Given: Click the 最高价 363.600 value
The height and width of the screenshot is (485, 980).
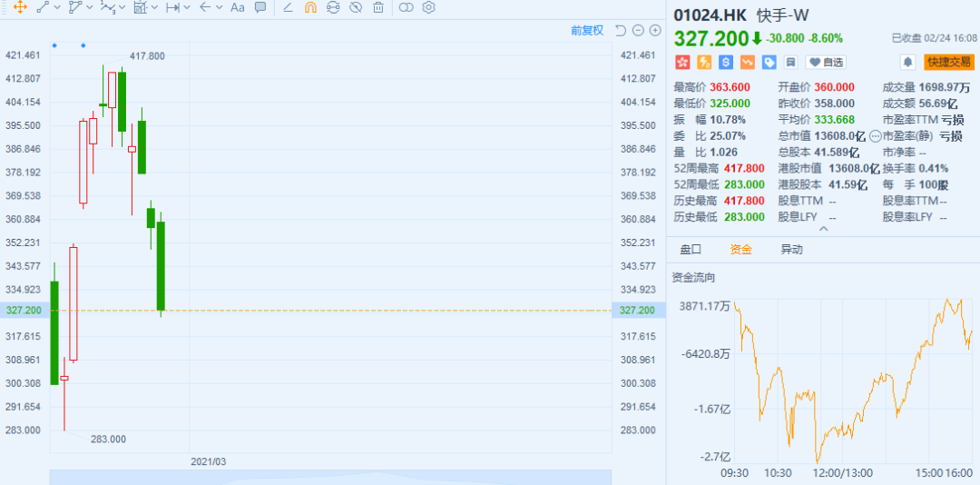Looking at the screenshot, I should click(730, 87).
